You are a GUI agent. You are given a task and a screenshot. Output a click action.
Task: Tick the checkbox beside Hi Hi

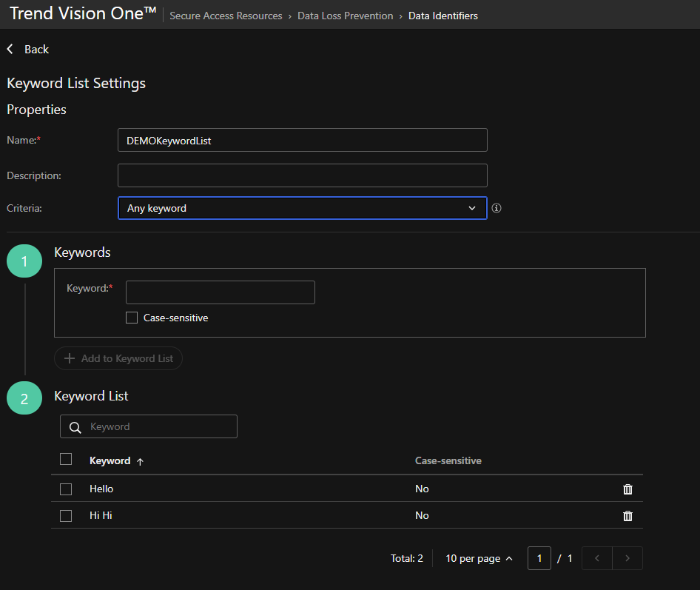click(x=66, y=516)
